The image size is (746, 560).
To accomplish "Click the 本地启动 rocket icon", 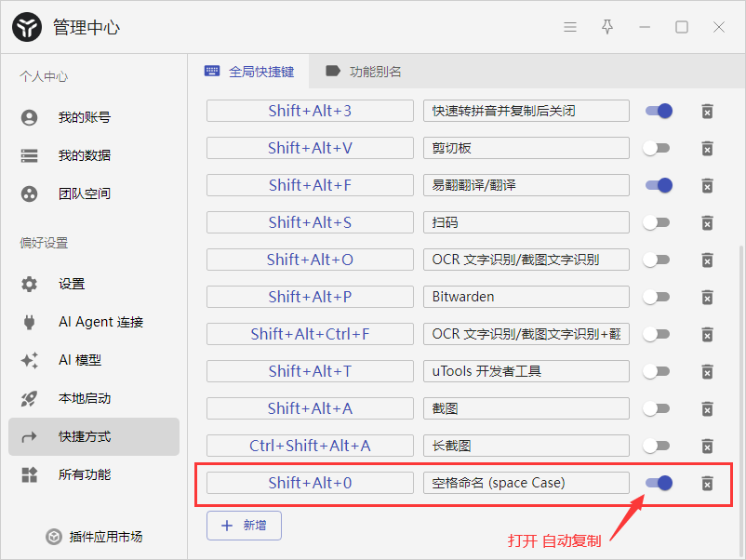I will click(29, 399).
